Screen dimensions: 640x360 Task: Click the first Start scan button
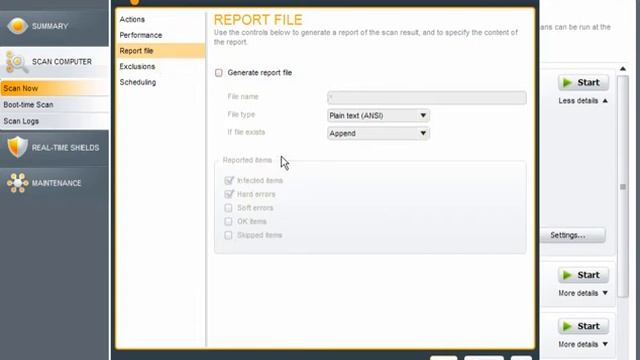[x=583, y=82]
